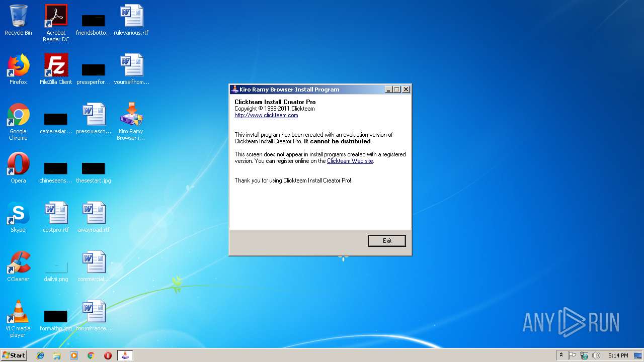This screenshot has height=362, width=644.
Task: Click the installer title bar icon
Action: (x=234, y=89)
